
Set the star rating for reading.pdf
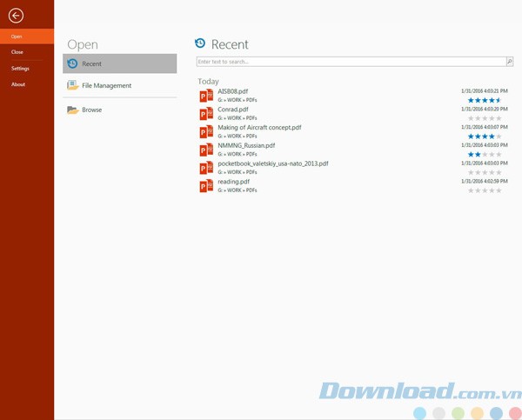click(485, 190)
